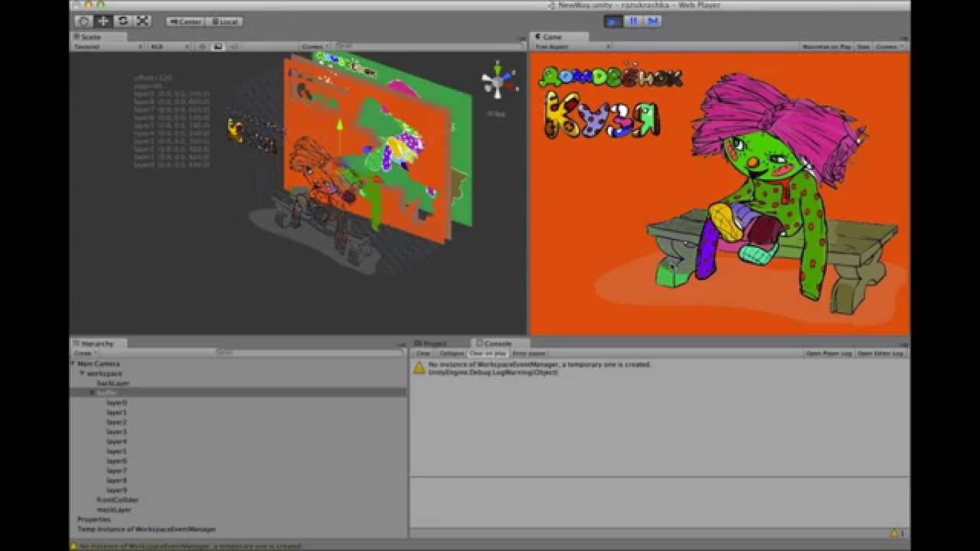Toggle Collapse in the Console
This screenshot has width=980, height=551.
click(450, 353)
